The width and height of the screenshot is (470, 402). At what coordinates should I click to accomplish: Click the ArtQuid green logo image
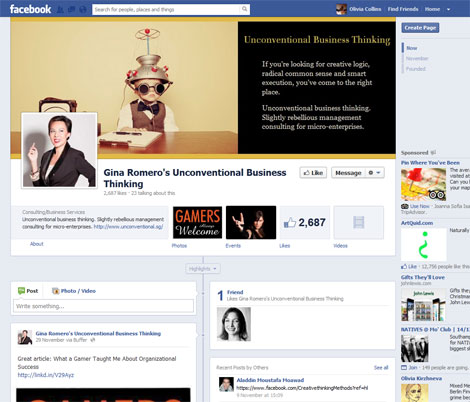[423, 245]
